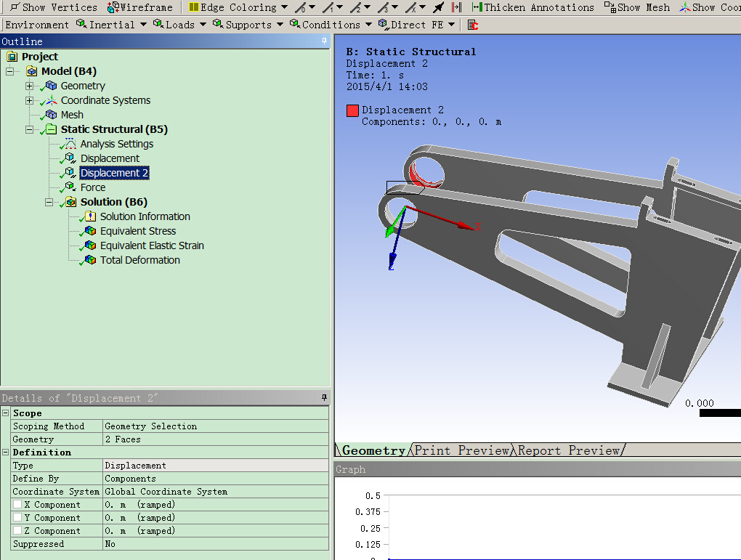Click the Suppressed 'No' value
Image resolution: width=741 pixels, height=560 pixels.
pos(216,544)
